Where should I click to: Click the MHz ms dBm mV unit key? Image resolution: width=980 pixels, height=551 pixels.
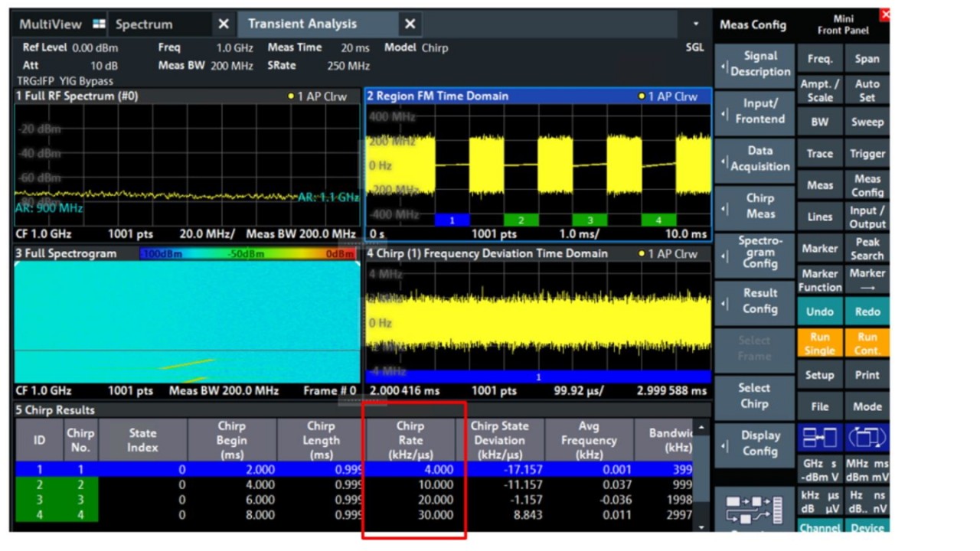[867, 470]
